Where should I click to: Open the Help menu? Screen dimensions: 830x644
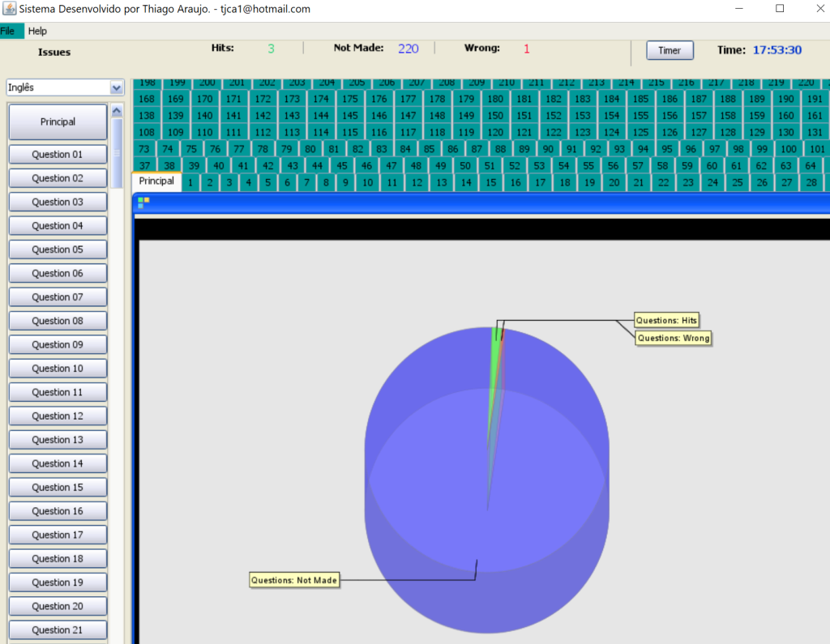pos(37,31)
